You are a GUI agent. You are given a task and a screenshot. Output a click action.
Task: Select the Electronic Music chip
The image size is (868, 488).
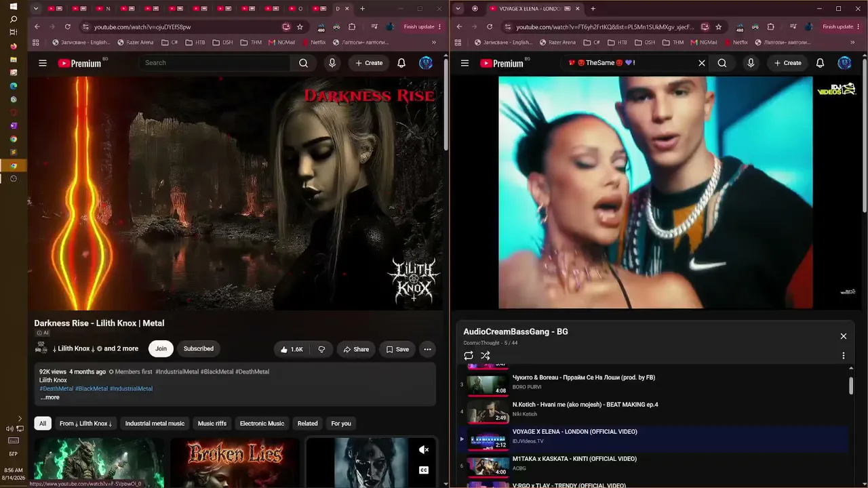(x=262, y=424)
